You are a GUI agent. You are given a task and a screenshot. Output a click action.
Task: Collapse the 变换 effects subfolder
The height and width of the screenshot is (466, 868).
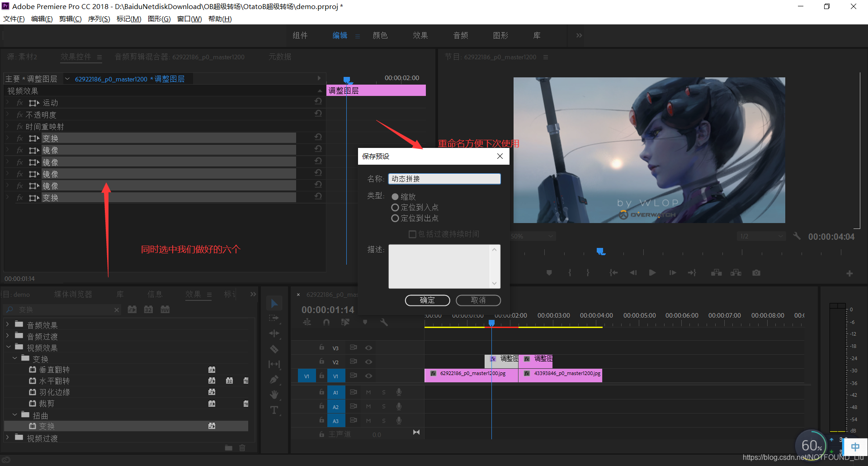pos(15,358)
